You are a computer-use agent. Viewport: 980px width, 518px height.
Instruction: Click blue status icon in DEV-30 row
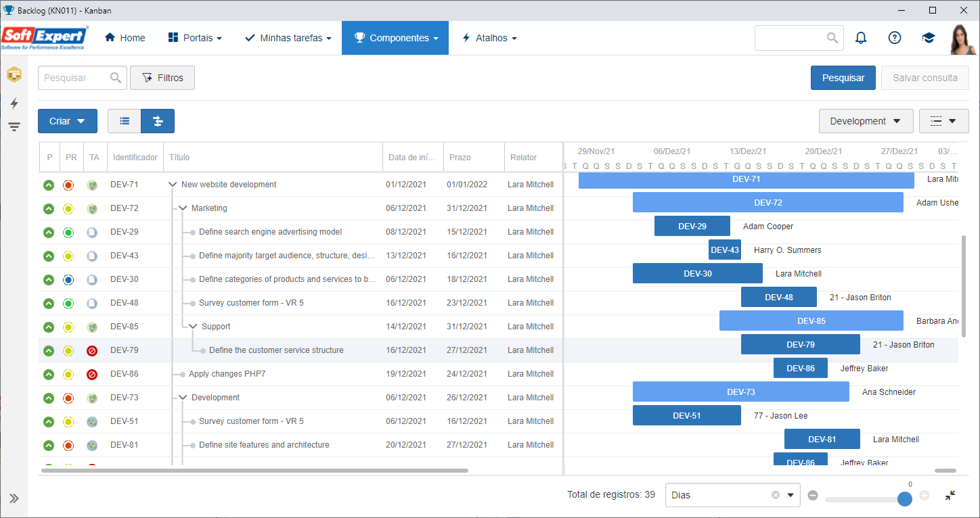click(68, 279)
